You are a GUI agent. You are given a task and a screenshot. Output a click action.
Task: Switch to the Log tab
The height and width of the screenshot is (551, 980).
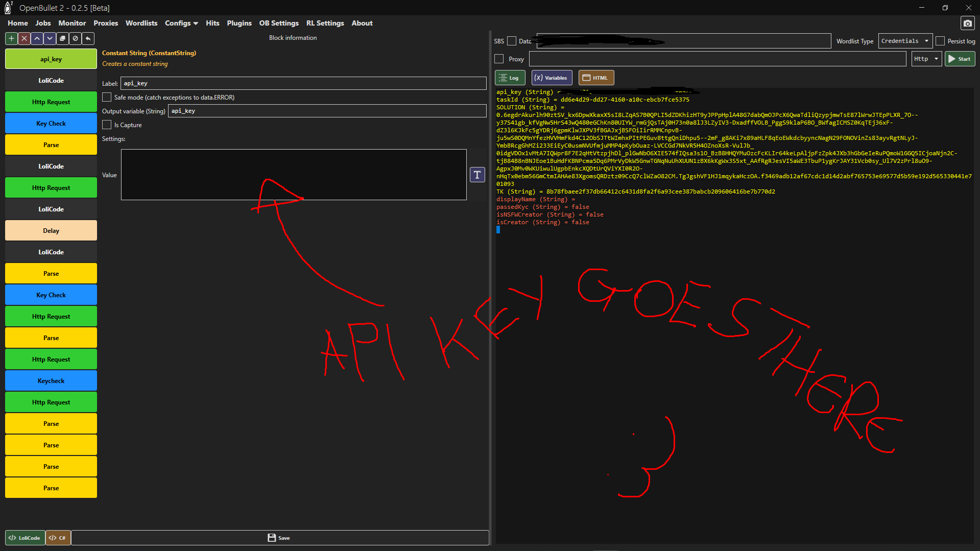510,78
